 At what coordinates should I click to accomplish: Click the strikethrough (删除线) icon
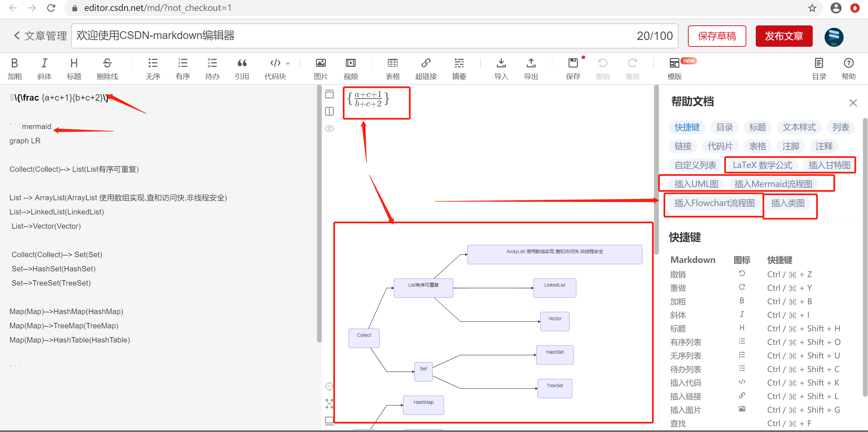(x=107, y=63)
